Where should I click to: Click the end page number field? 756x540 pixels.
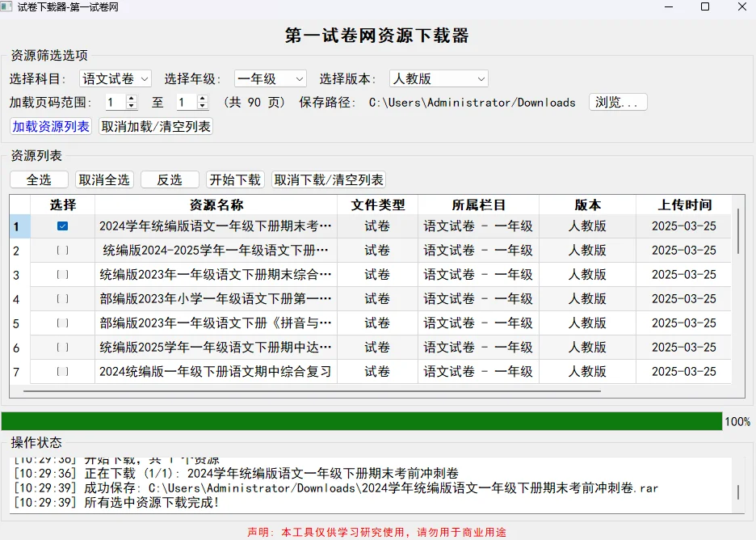click(x=187, y=103)
